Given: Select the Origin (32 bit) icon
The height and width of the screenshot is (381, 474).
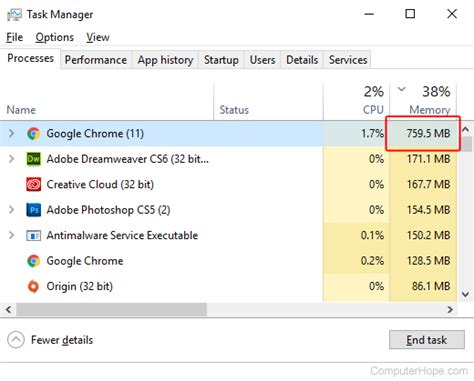Looking at the screenshot, I should coord(33,286).
